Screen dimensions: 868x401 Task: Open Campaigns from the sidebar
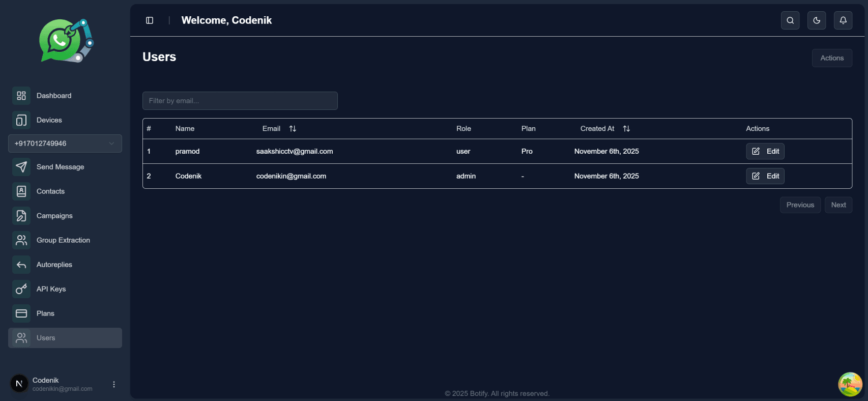(x=54, y=216)
